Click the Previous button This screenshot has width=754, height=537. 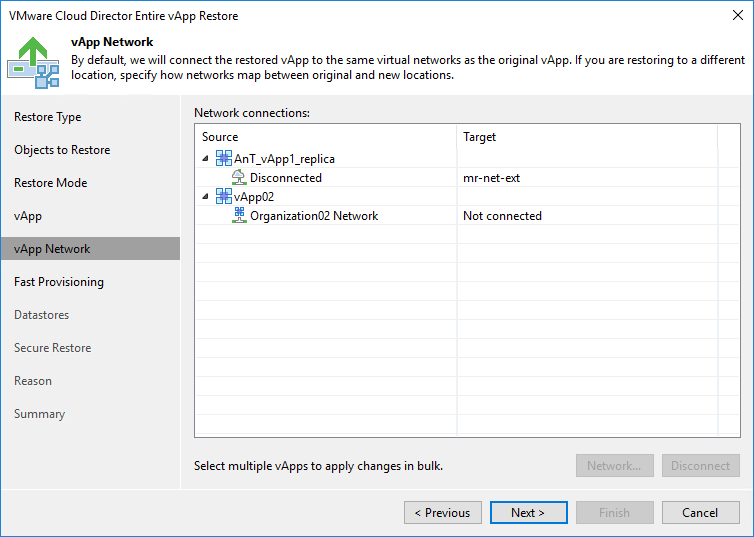pyautogui.click(x=443, y=512)
